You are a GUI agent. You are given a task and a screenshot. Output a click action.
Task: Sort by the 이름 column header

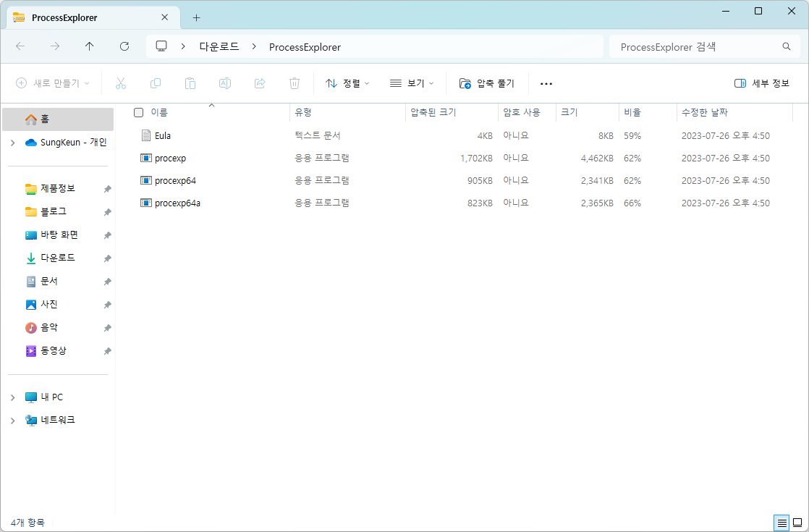(159, 112)
